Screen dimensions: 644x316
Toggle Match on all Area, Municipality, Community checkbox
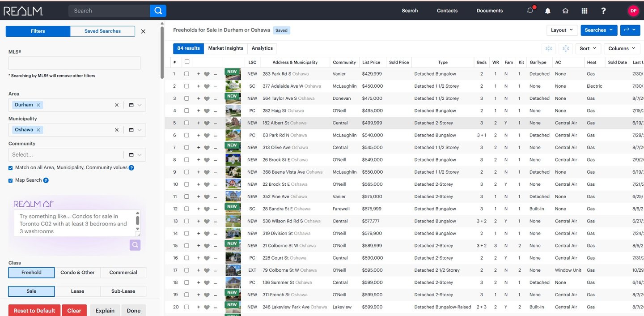point(11,168)
